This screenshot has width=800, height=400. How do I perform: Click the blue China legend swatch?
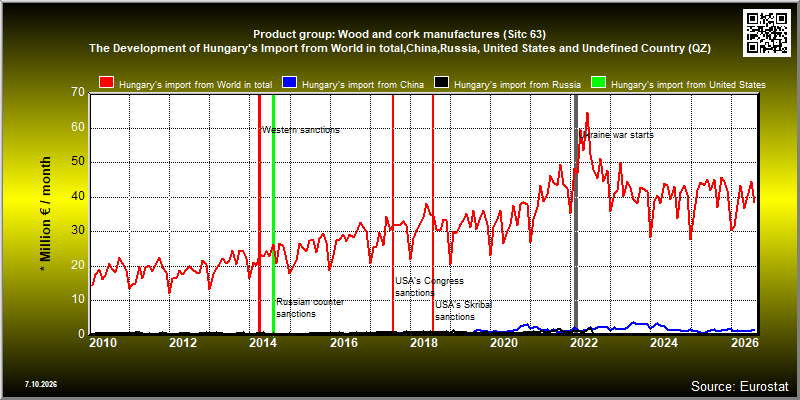[289, 84]
